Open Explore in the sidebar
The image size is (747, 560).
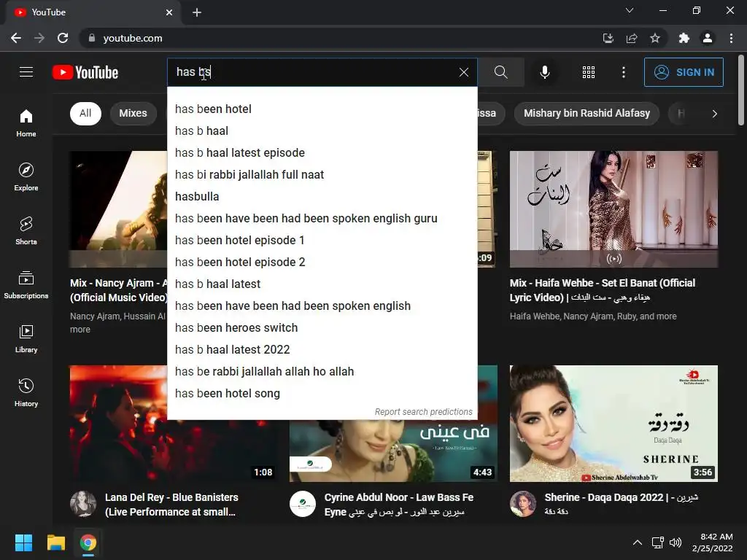[x=26, y=177]
